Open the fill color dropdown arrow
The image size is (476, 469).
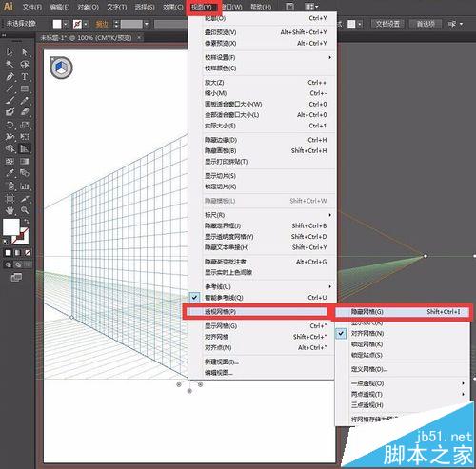[x=66, y=24]
